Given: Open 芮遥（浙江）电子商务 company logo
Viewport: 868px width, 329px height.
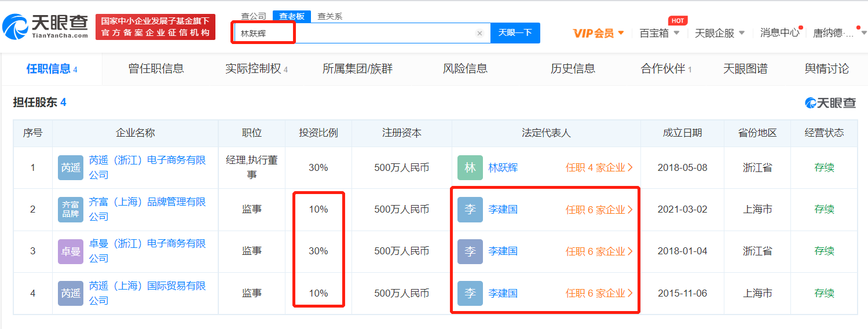Looking at the screenshot, I should 71,167.
